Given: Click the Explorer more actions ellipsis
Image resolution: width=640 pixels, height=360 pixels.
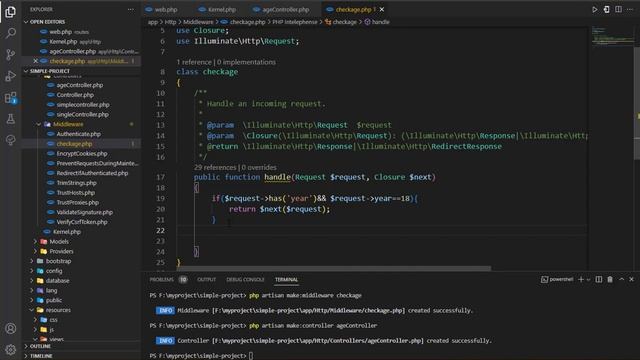Looking at the screenshot, I should pos(131,9).
